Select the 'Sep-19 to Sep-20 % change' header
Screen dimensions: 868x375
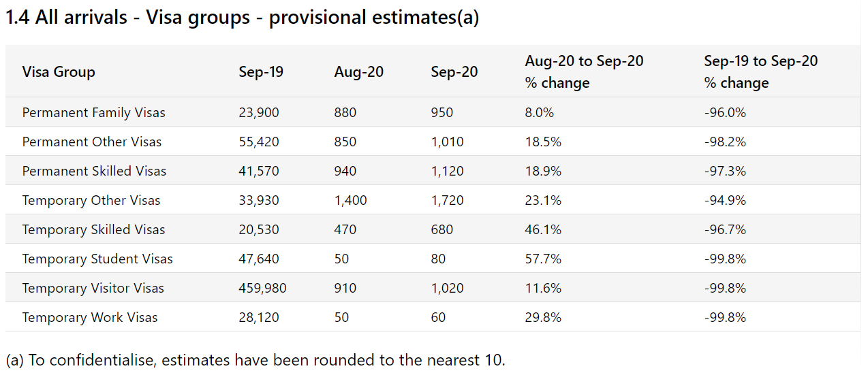tap(760, 71)
